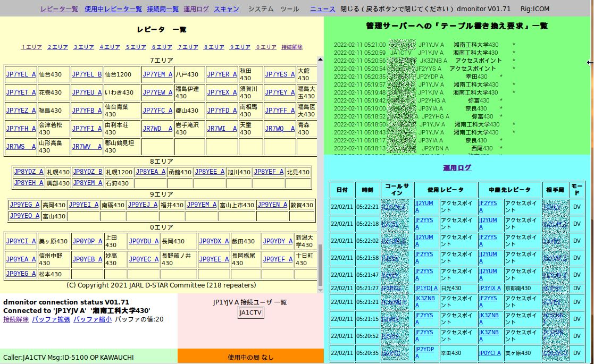This screenshot has height=364, width=594.
Task: Open the 使用中レピータ一覧 link
Action: coord(113,9)
